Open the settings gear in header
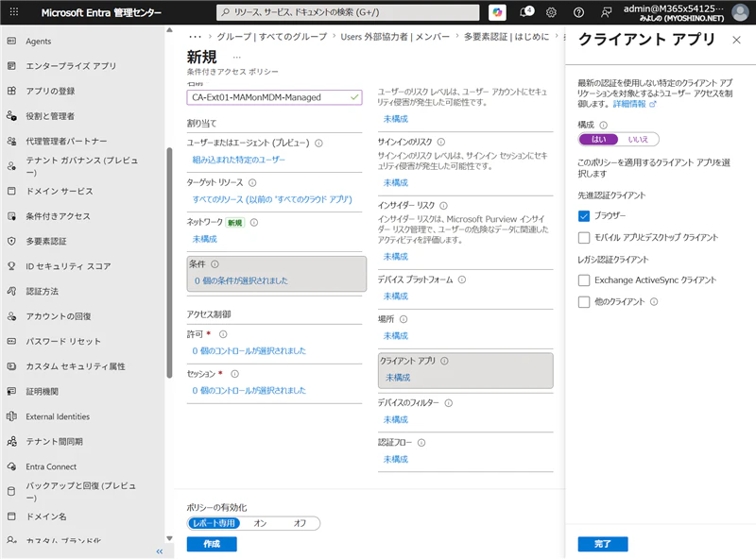The width and height of the screenshot is (756, 559). [551, 12]
